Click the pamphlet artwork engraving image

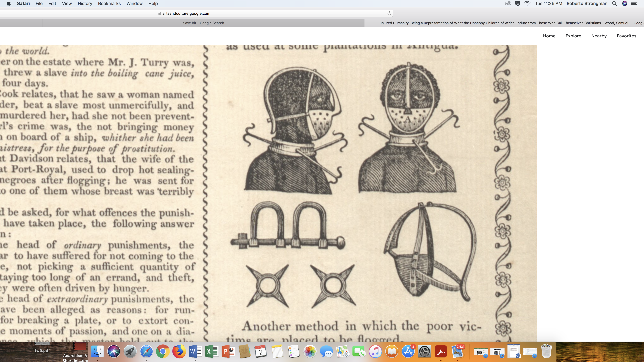coord(269,193)
